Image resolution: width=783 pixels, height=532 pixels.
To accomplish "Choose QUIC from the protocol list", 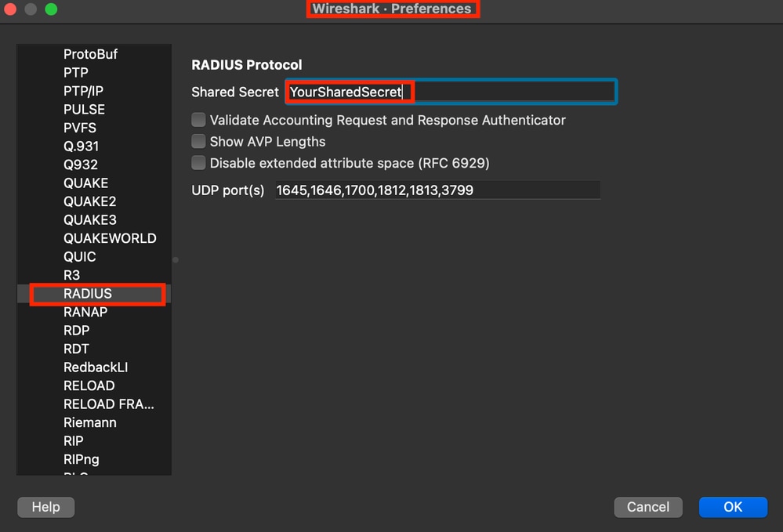I will (94, 256).
